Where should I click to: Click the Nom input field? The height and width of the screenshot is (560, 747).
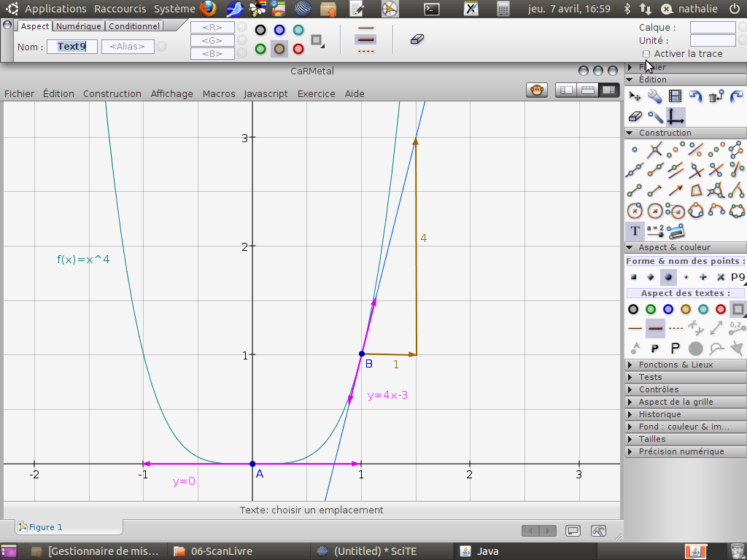[x=72, y=47]
